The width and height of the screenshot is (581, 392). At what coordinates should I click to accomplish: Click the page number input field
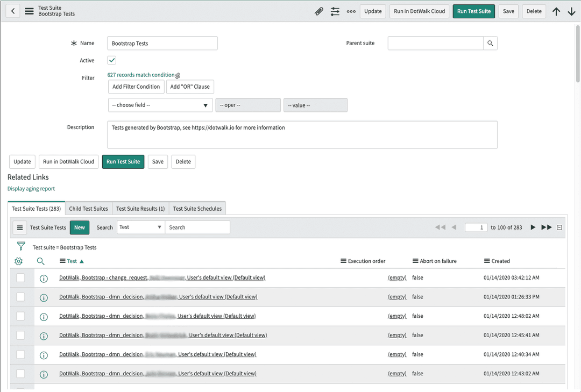pos(476,227)
